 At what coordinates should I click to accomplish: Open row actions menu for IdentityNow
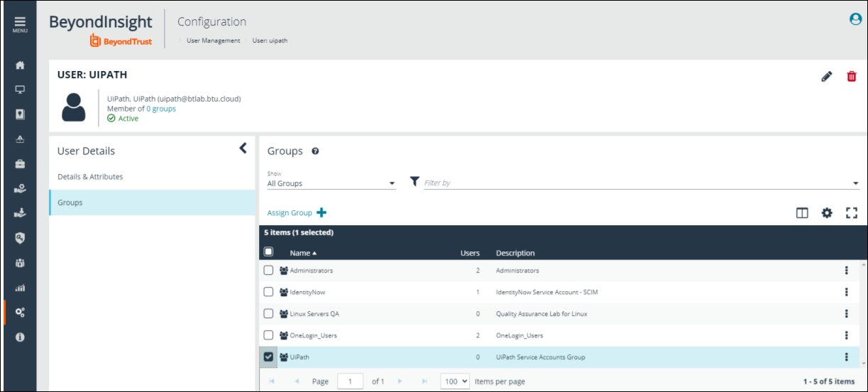pos(846,292)
